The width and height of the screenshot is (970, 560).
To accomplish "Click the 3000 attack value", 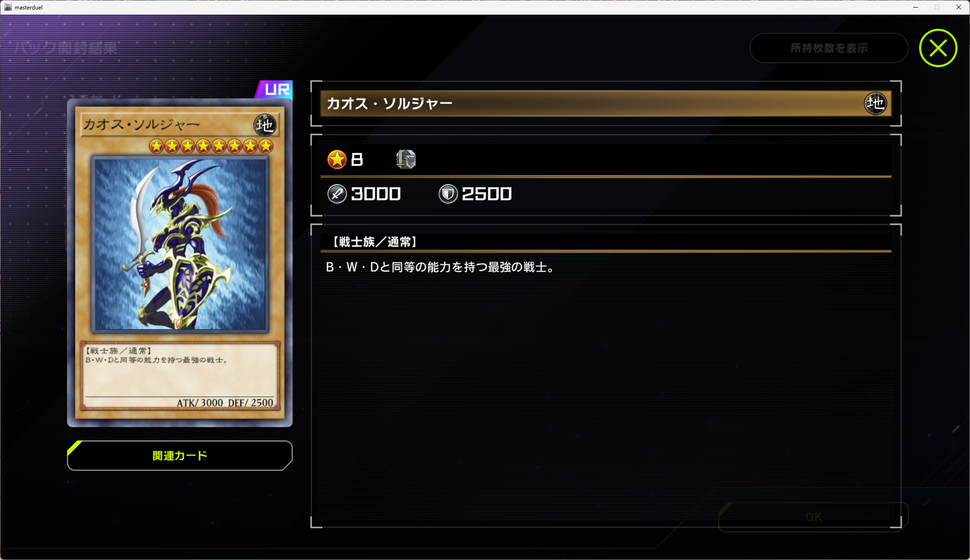I will click(376, 194).
